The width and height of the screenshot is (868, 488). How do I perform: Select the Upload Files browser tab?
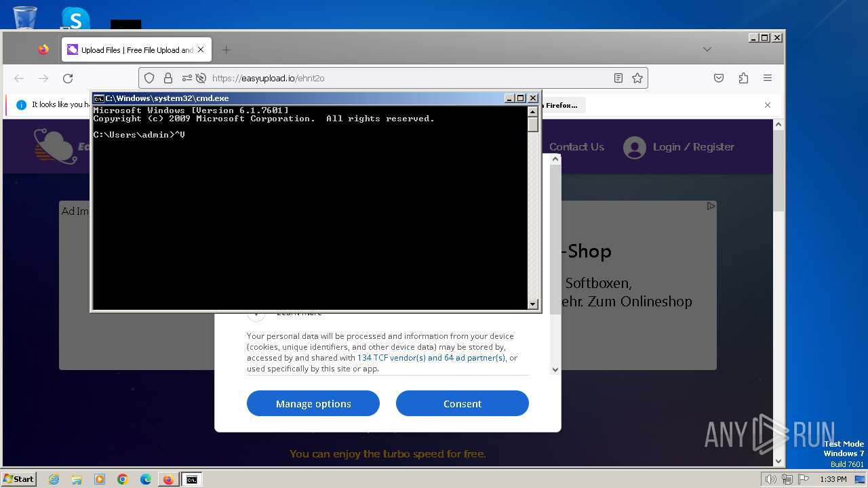136,49
